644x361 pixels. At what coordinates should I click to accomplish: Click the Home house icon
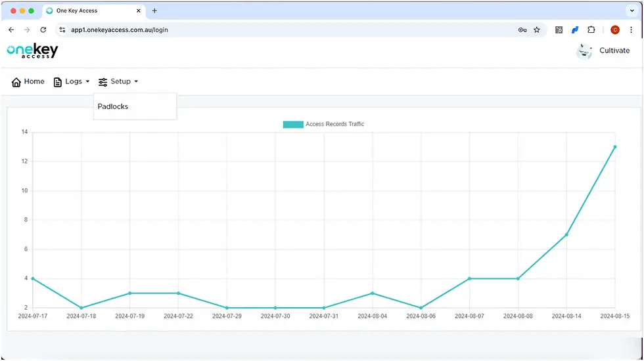pyautogui.click(x=16, y=82)
